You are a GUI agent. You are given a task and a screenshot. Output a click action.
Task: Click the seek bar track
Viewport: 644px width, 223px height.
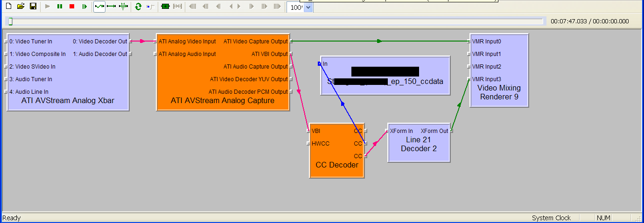[276, 21]
